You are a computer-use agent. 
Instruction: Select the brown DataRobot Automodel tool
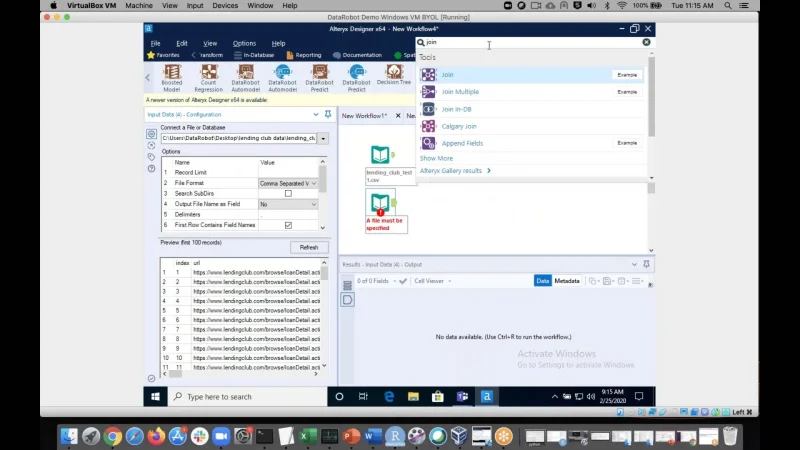pos(245,72)
